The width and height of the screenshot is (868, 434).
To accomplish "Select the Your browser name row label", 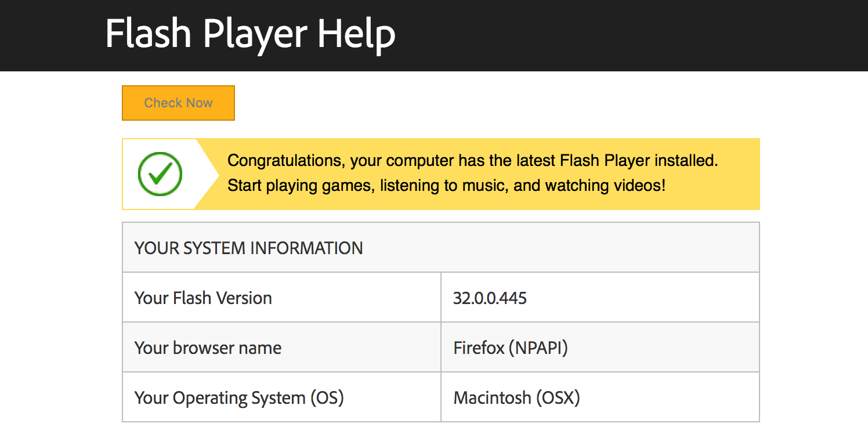I will [x=208, y=347].
